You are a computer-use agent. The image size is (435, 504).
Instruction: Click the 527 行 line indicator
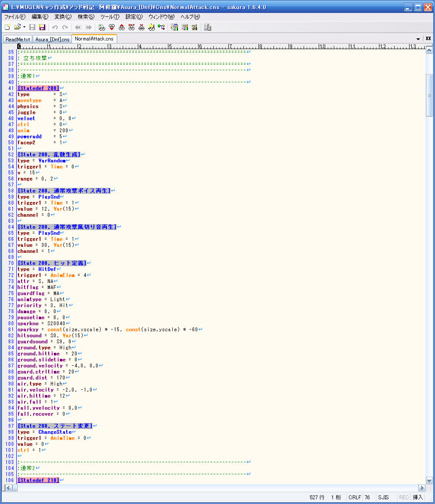(x=317, y=497)
